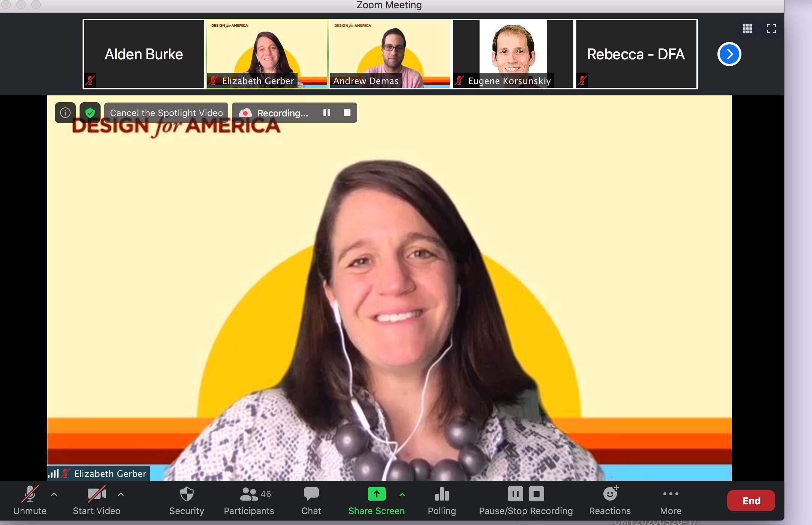Select Alden Burke's participant tile

(x=144, y=54)
